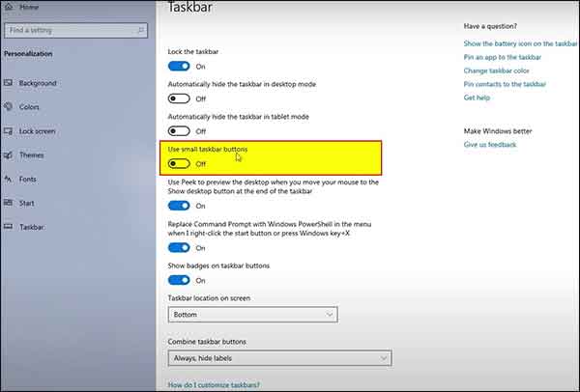
Task: Open the Background settings page
Action: [38, 83]
